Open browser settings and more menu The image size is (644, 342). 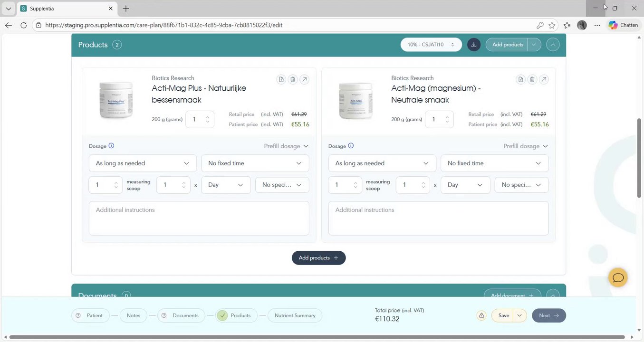[597, 25]
